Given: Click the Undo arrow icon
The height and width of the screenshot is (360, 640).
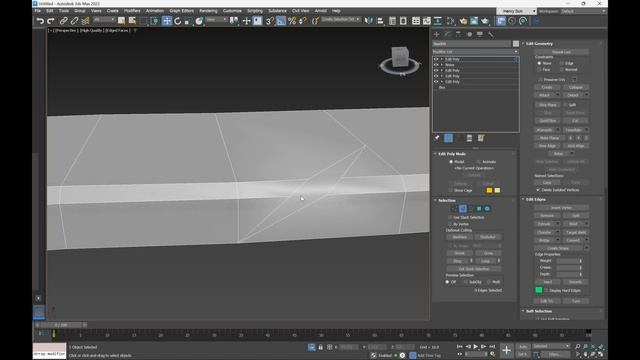Looking at the screenshot, I should 40,20.
